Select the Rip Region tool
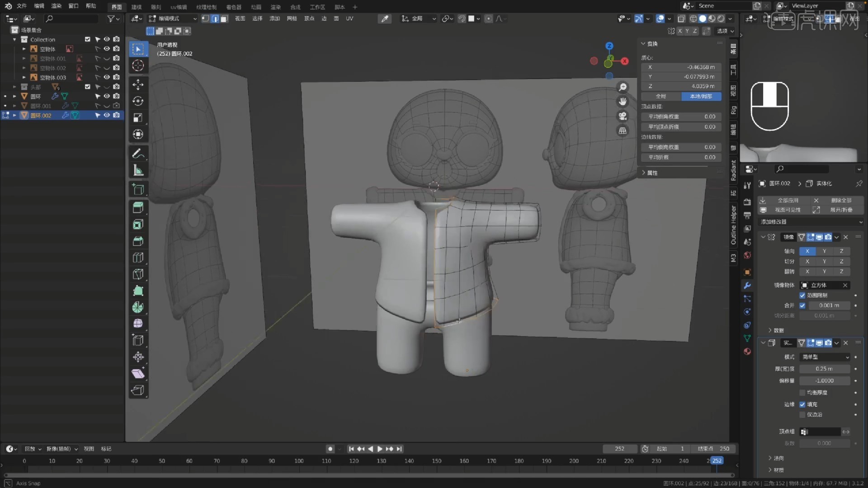The width and height of the screenshot is (868, 488). [x=138, y=390]
